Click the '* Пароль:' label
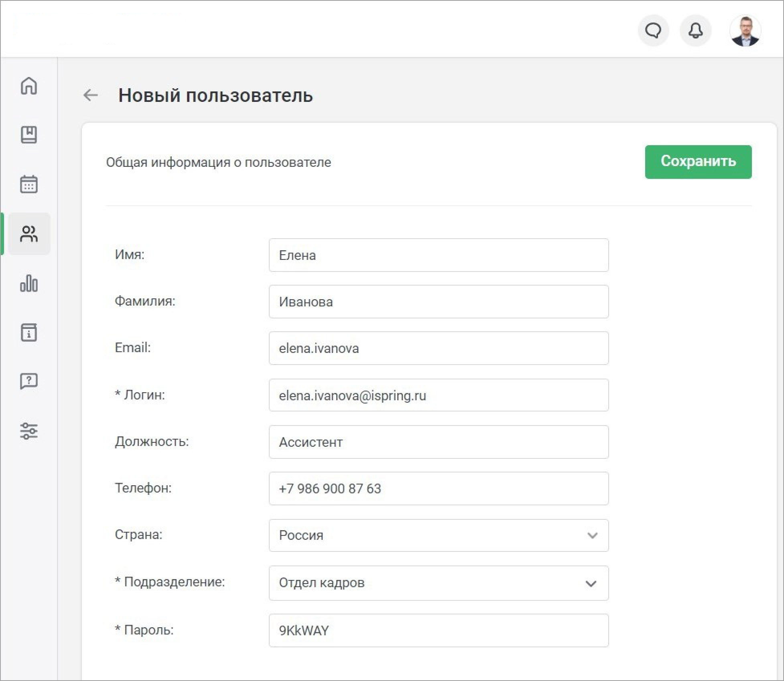The width and height of the screenshot is (784, 681). click(144, 630)
